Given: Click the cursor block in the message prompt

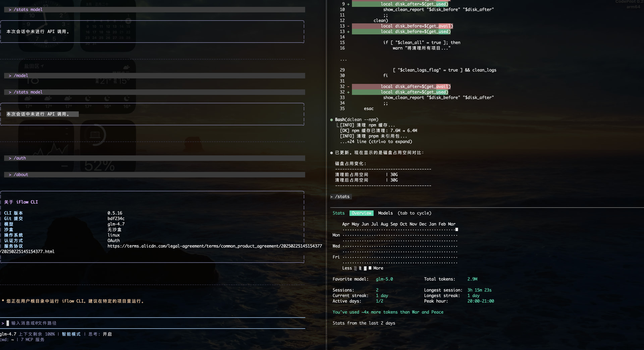Looking at the screenshot, I should click(x=8, y=323).
